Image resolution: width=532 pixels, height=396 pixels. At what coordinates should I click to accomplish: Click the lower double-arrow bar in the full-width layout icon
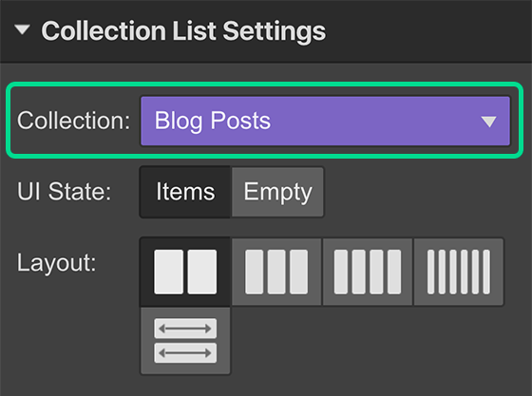pyautogui.click(x=185, y=353)
